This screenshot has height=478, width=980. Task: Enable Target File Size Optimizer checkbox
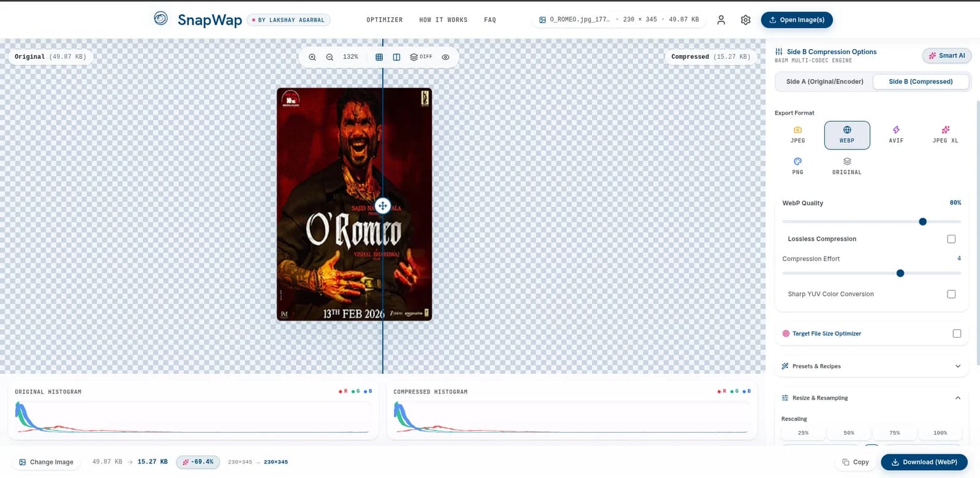(x=957, y=333)
